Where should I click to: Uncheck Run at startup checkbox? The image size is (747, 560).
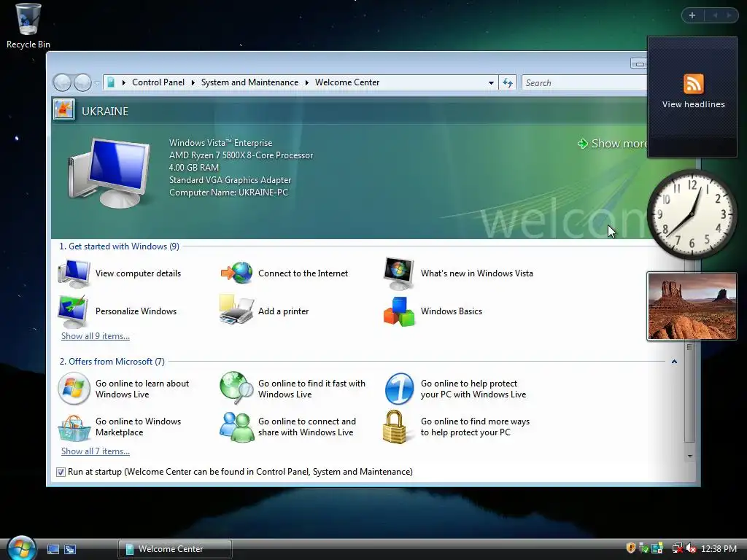(x=61, y=472)
